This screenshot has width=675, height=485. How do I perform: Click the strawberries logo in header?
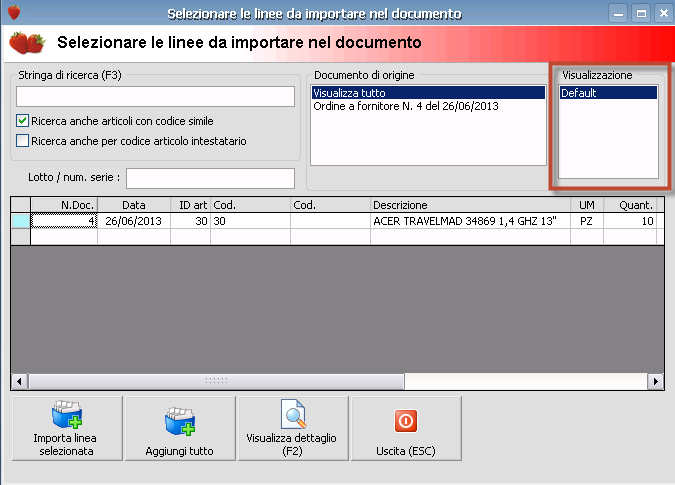(x=27, y=43)
